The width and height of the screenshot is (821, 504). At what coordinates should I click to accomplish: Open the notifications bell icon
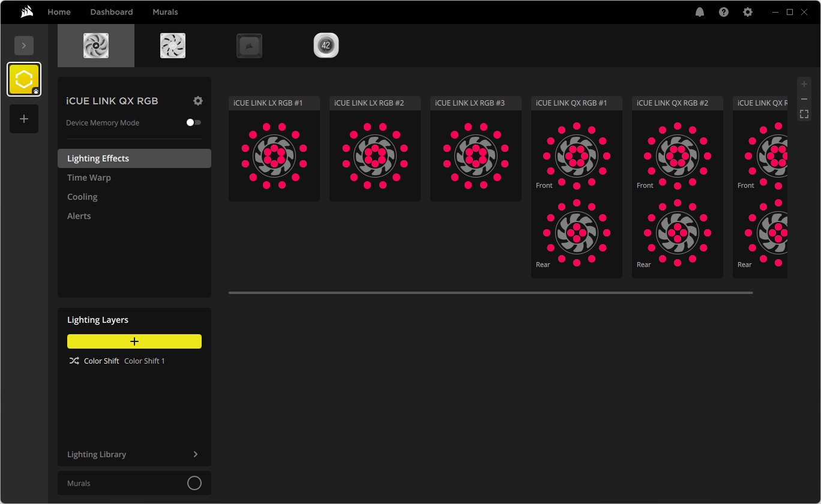point(700,12)
